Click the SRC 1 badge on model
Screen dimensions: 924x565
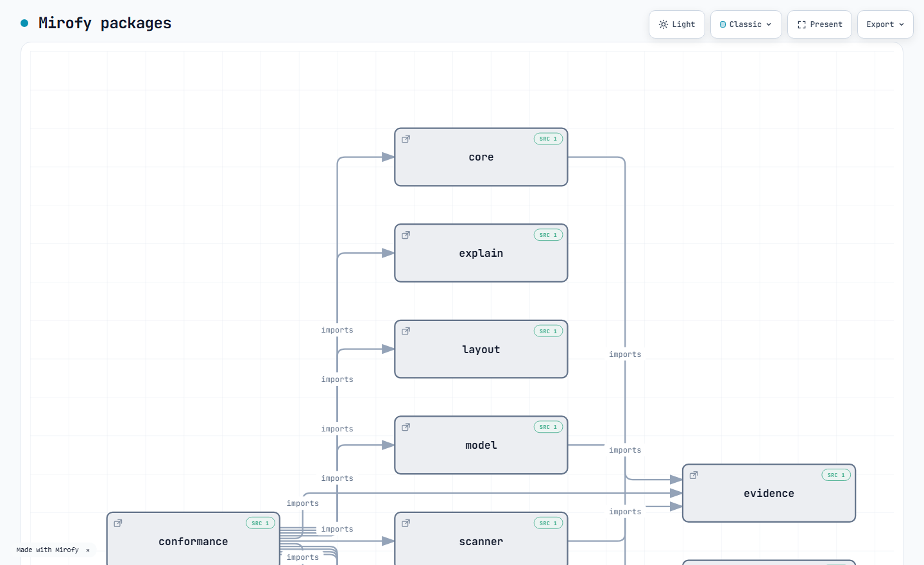click(548, 427)
